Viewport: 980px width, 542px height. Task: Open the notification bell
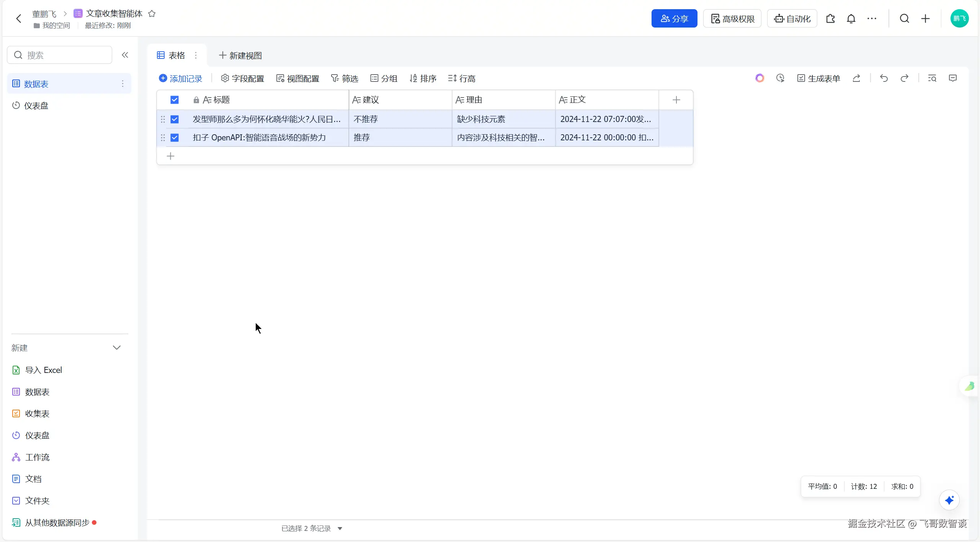(x=851, y=19)
